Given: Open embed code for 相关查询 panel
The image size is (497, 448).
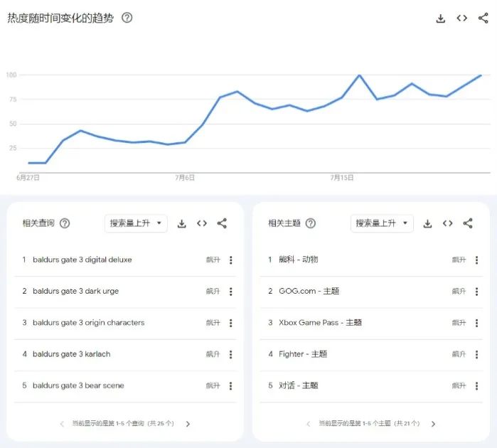Looking at the screenshot, I should pyautogui.click(x=202, y=223).
